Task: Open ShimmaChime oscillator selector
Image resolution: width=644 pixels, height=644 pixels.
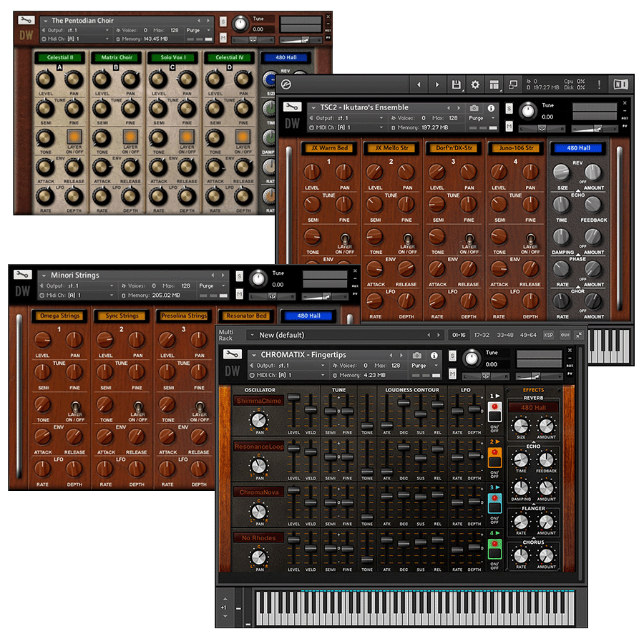Action: tap(259, 401)
